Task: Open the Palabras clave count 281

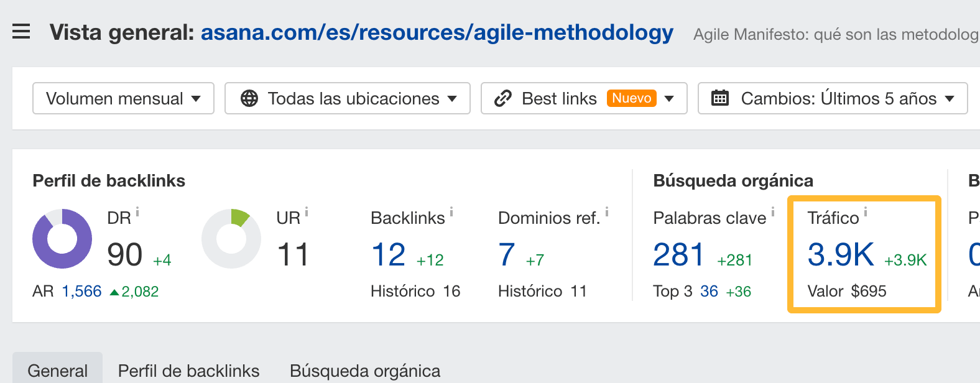Action: click(678, 255)
